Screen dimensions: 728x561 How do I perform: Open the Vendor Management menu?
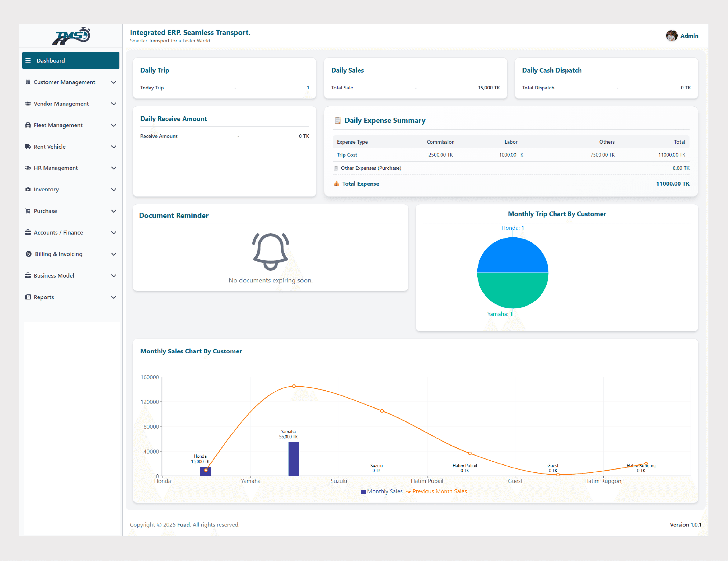coord(61,104)
